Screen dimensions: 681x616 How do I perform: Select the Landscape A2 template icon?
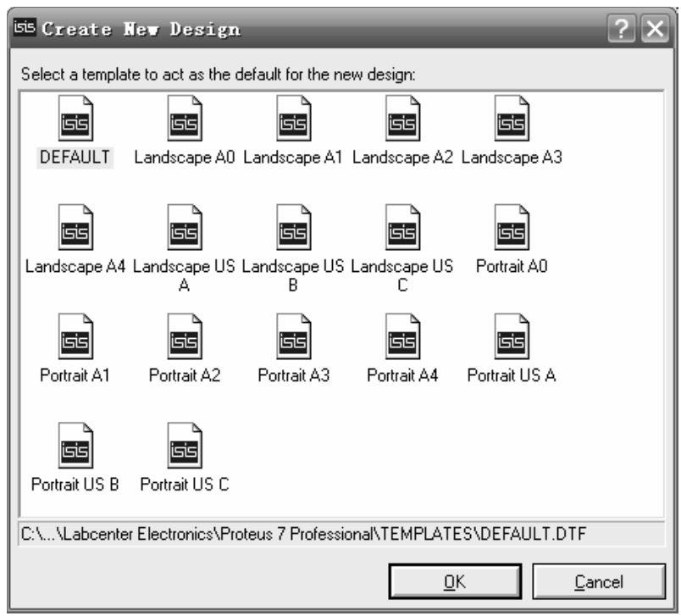402,118
